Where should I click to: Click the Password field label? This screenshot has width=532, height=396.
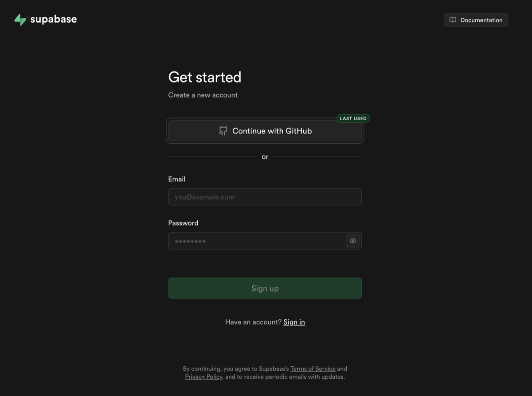[183, 223]
